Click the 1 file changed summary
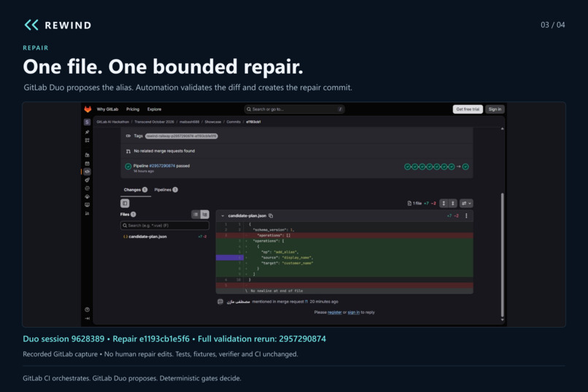 click(414, 204)
